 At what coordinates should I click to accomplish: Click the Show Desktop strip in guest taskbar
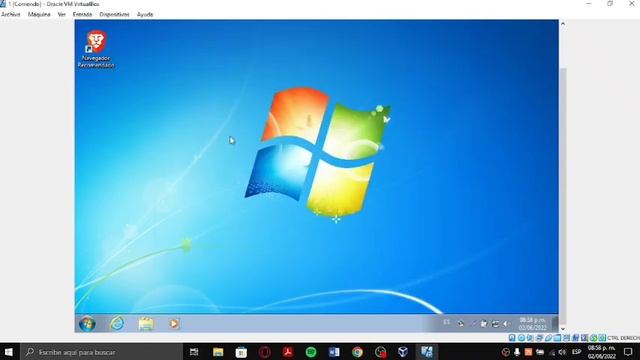[555, 324]
